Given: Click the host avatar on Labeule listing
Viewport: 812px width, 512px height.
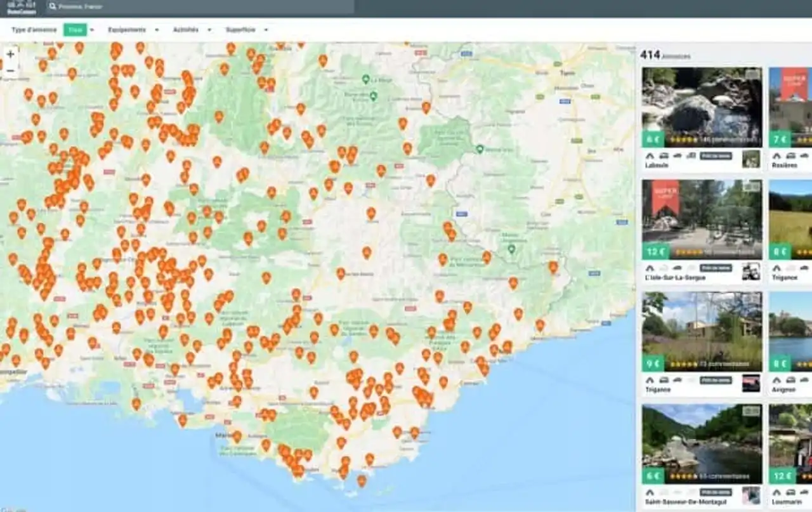Looking at the screenshot, I should (x=751, y=159).
